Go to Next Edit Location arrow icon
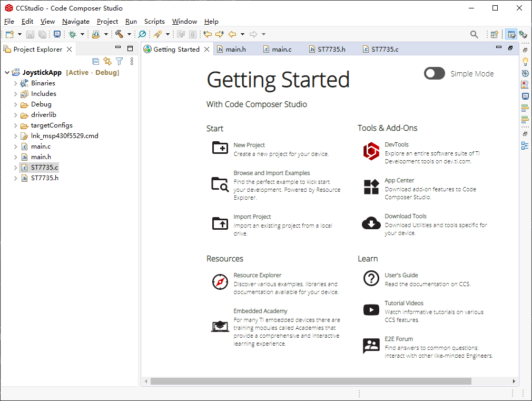The width and height of the screenshot is (532, 401). click(x=220, y=34)
